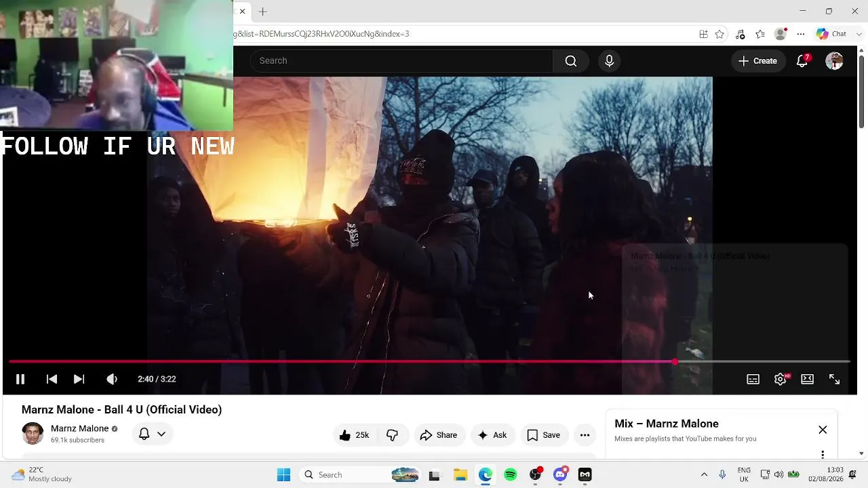Skip to next video in the mix
Viewport: 868px width, 488px height.
[79, 379]
